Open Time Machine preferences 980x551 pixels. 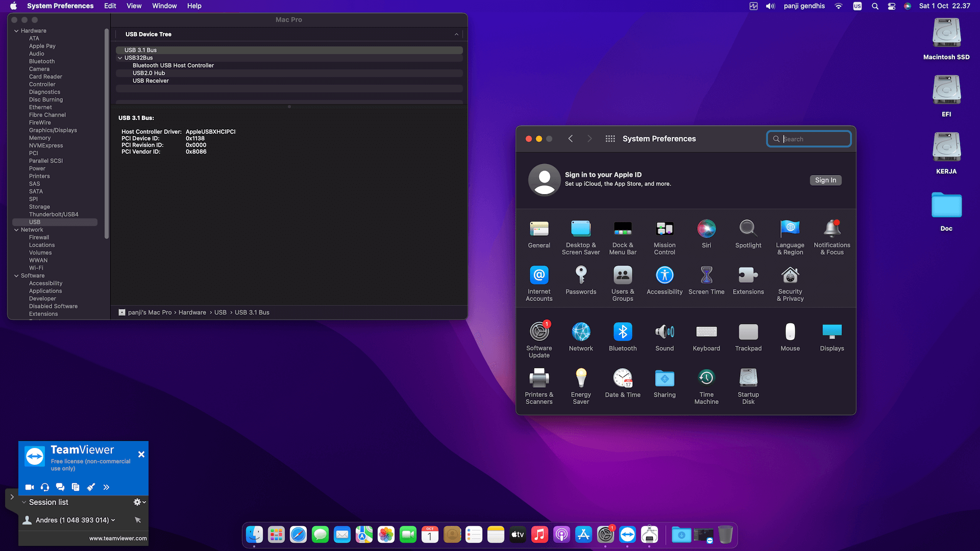706,387
